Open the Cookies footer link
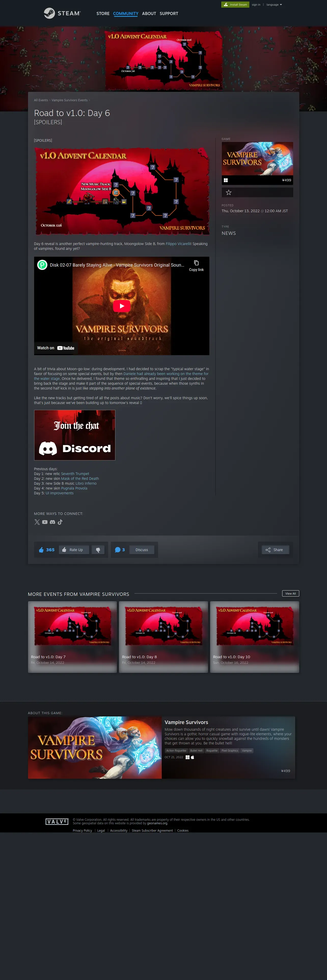 click(x=183, y=830)
